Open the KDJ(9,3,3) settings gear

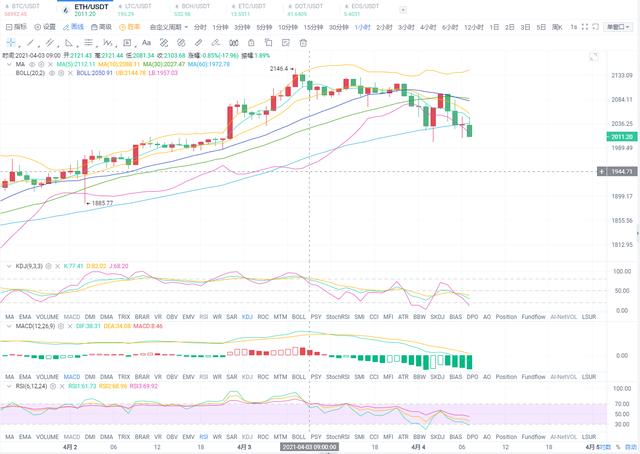48,266
